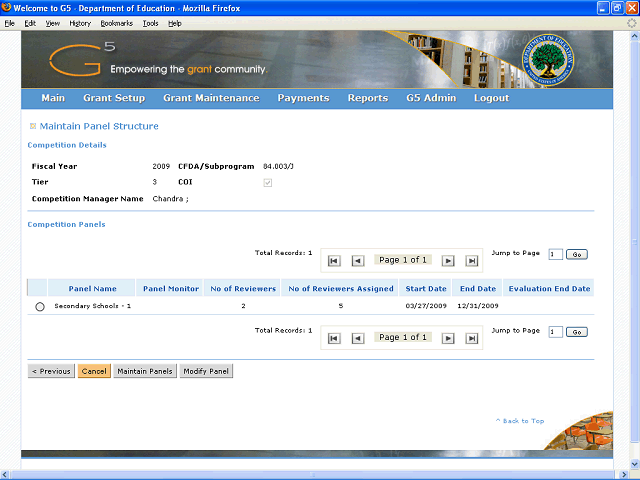Screen dimensions: 640x480
Task: Open the View menu
Action: (x=52, y=23)
